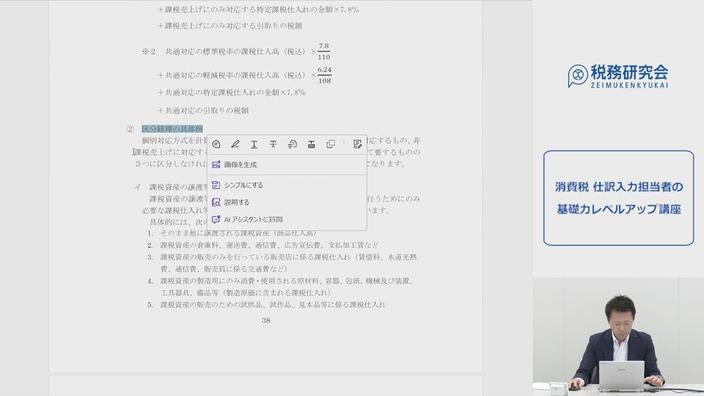Select the presenter webcam video thumbnail

[618, 336]
